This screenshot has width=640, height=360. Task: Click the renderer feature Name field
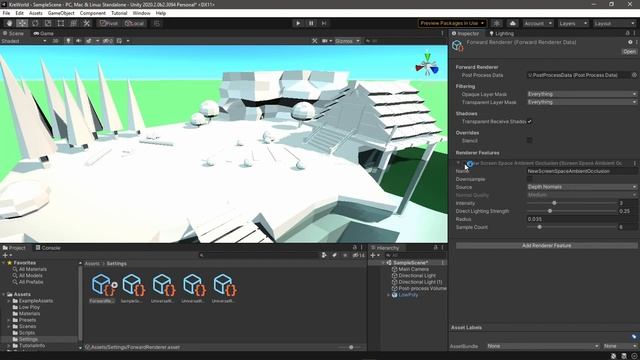pos(582,171)
